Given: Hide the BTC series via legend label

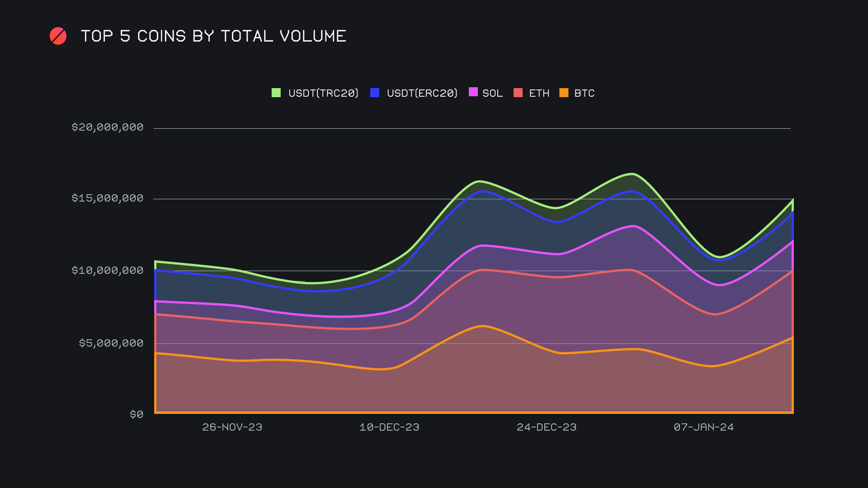Looking at the screenshot, I should 584,93.
